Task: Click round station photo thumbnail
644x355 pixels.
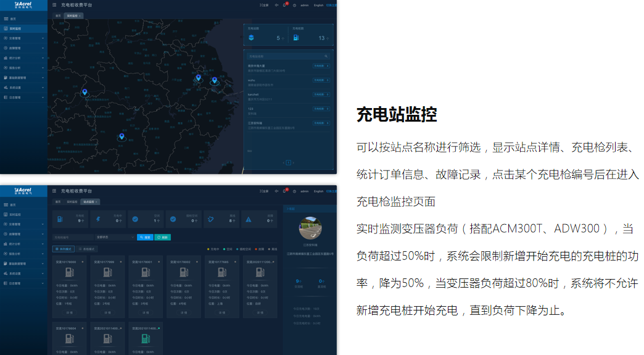Action: pyautogui.click(x=310, y=228)
